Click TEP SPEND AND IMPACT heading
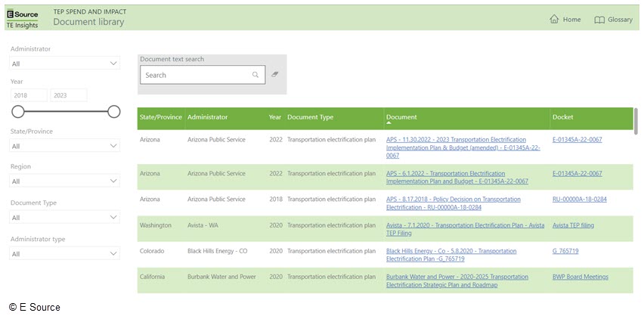 (x=90, y=11)
